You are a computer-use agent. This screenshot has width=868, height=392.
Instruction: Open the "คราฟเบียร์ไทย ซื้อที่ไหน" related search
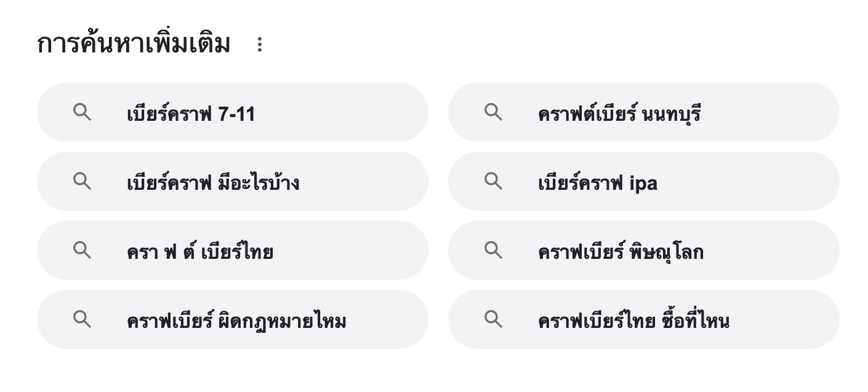(633, 321)
